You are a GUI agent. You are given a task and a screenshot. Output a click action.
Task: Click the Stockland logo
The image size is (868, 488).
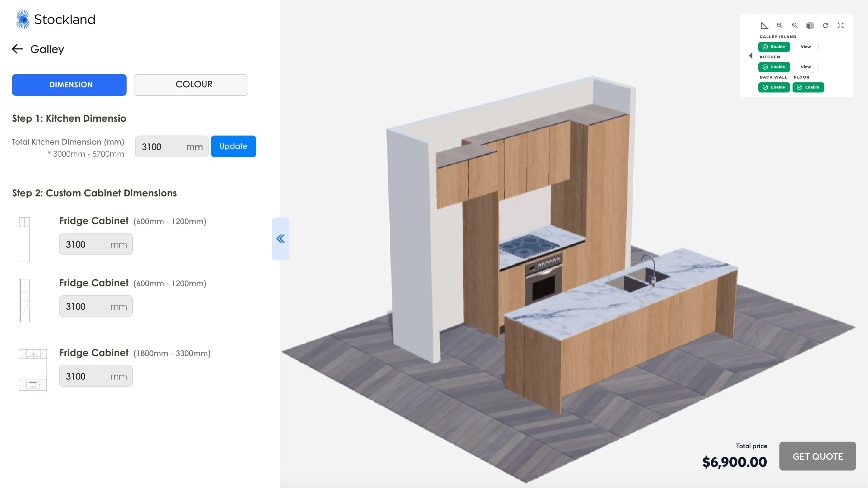click(x=55, y=20)
